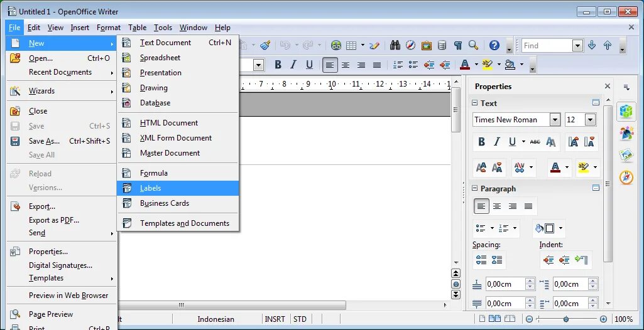The image size is (644, 330).
Task: Toggle numbering icon in formatting toolbar
Action: 398,65
